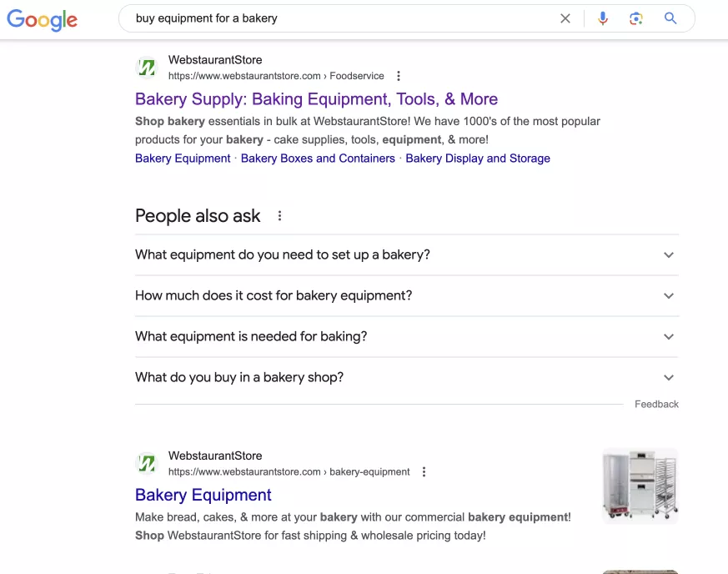Open Google Lens image search icon
728x574 pixels.
coord(636,18)
